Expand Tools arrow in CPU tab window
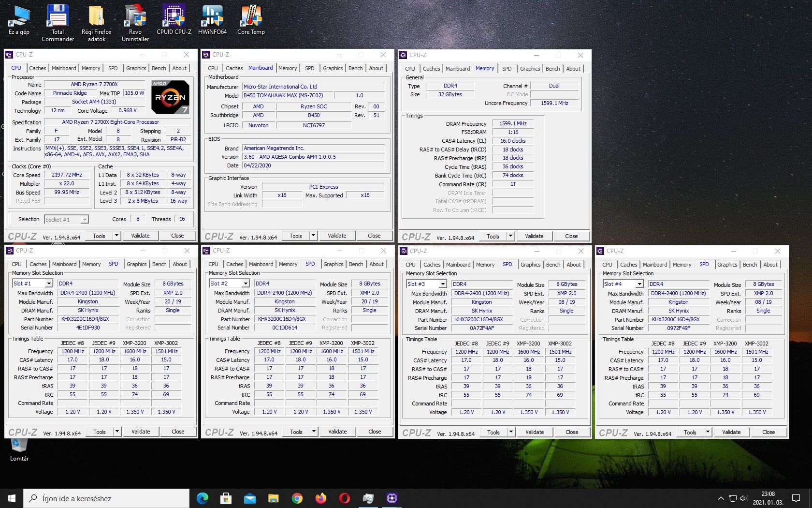The height and width of the screenshot is (508, 812). (x=116, y=236)
